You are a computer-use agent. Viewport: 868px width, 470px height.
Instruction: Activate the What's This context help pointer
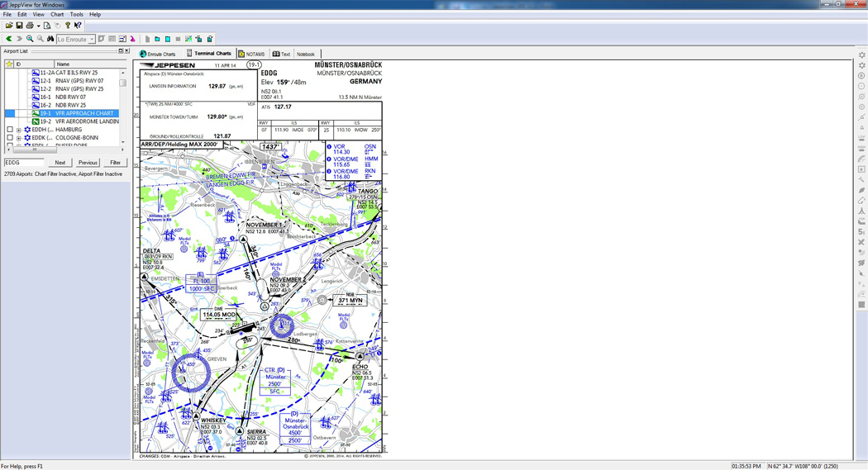pyautogui.click(x=78, y=26)
